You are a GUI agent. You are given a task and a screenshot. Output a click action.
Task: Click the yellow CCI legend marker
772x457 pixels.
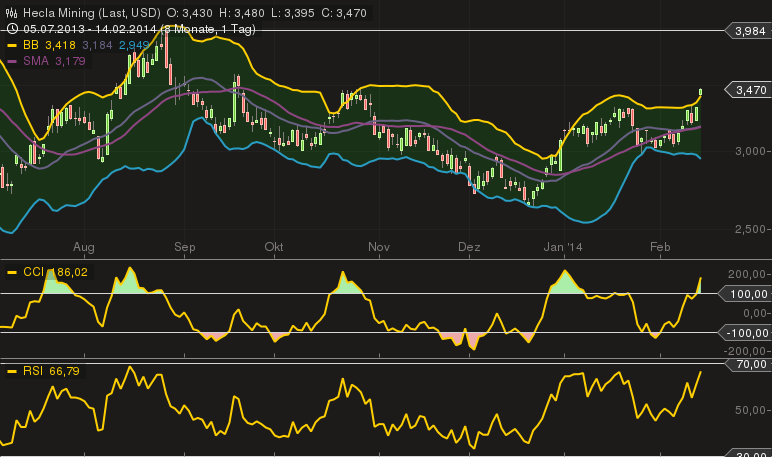12,272
